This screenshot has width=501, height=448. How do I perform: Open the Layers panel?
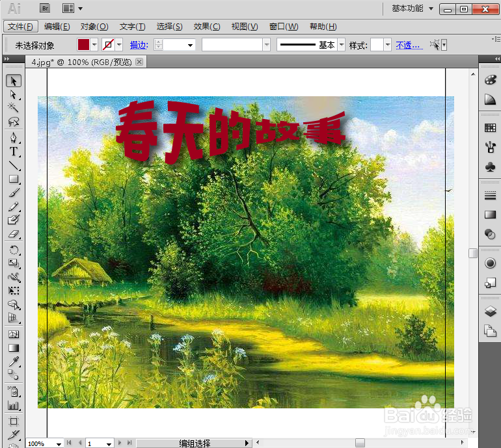point(490,311)
